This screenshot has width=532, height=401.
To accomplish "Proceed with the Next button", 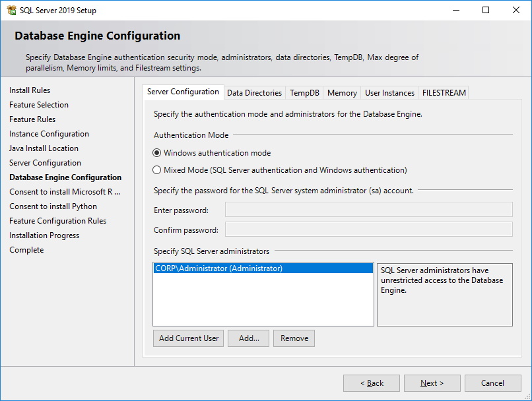I will click(432, 383).
